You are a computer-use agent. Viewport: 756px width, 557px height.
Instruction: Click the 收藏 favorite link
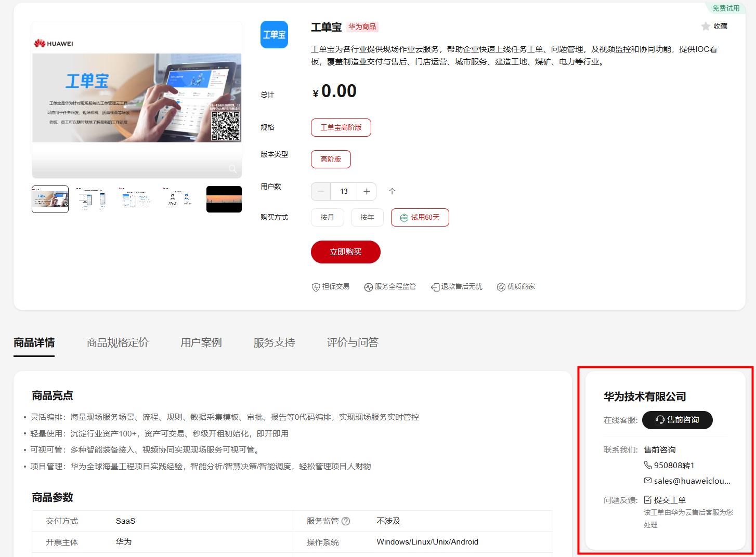click(x=720, y=26)
